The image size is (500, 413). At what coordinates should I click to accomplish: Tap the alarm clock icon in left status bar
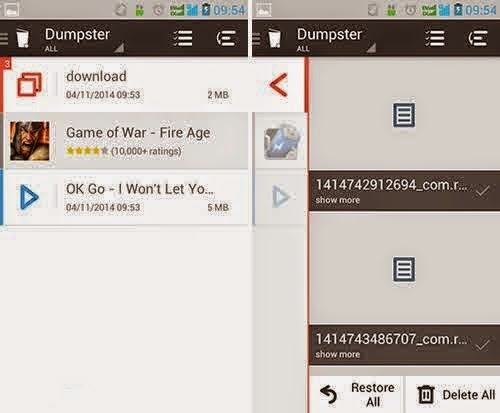pos(158,10)
